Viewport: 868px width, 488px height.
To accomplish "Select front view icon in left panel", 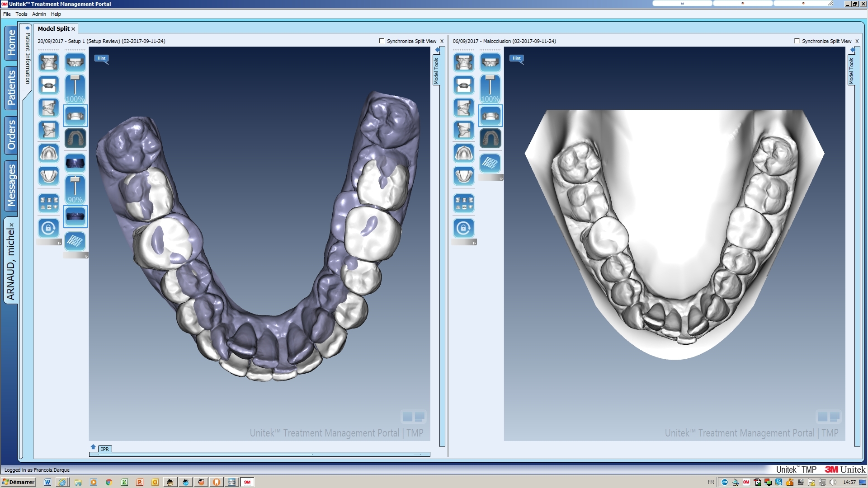I will (x=48, y=62).
